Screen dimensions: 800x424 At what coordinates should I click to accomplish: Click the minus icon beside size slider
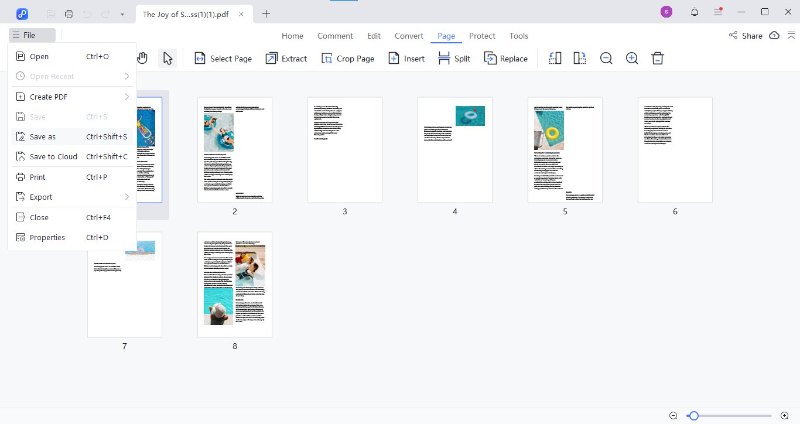point(673,416)
